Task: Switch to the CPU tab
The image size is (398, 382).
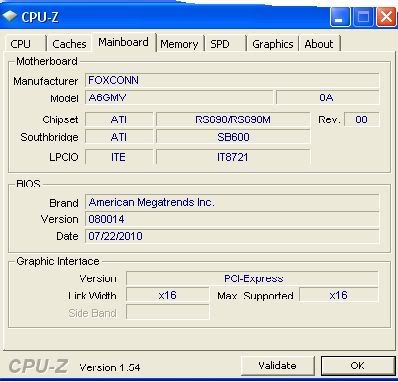Action: click(26, 44)
